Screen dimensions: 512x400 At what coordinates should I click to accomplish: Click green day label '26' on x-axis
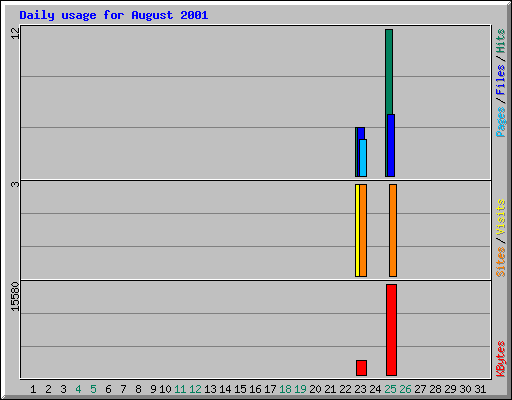(x=405, y=389)
